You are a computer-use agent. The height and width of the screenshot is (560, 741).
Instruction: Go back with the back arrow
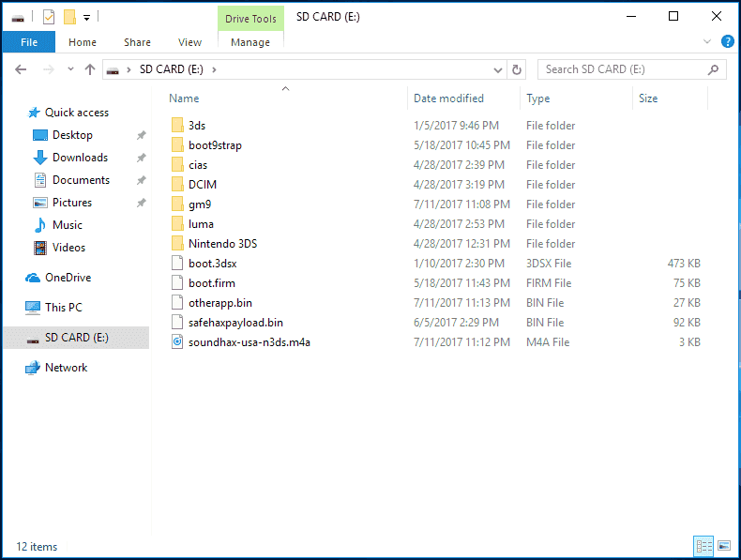point(21,69)
